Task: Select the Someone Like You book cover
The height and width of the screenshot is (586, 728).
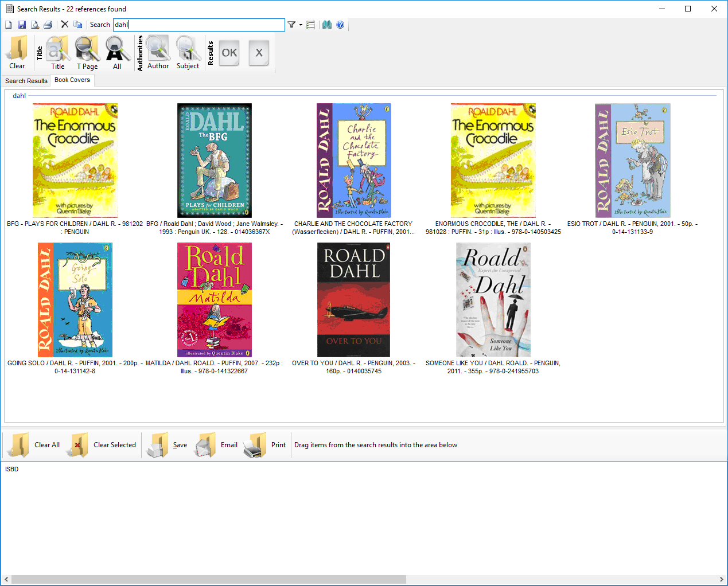Action: click(x=493, y=300)
